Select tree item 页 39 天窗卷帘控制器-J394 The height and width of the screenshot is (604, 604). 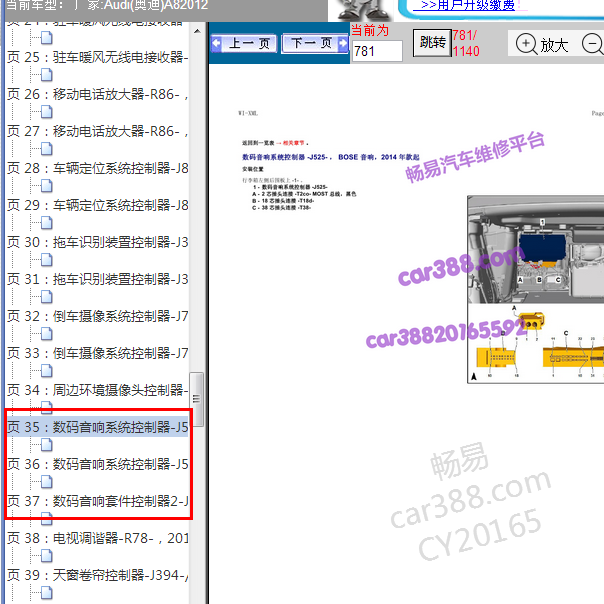tap(97, 575)
